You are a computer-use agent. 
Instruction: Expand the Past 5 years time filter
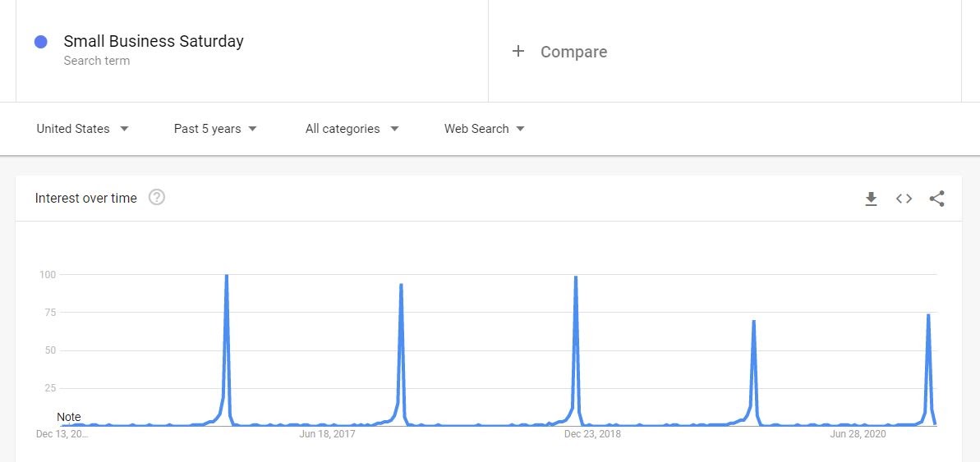[215, 129]
